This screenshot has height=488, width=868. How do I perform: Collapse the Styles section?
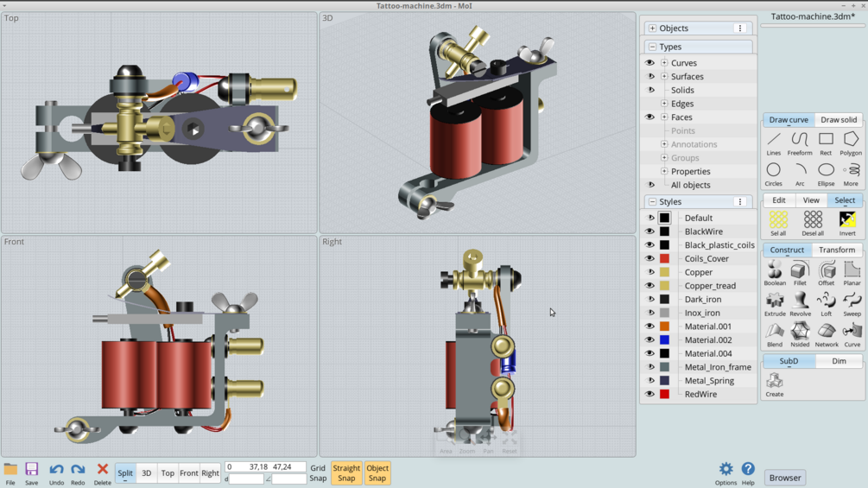653,202
